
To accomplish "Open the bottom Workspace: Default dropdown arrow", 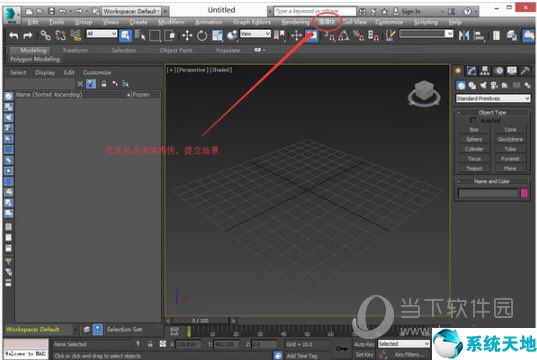I will click(76, 330).
